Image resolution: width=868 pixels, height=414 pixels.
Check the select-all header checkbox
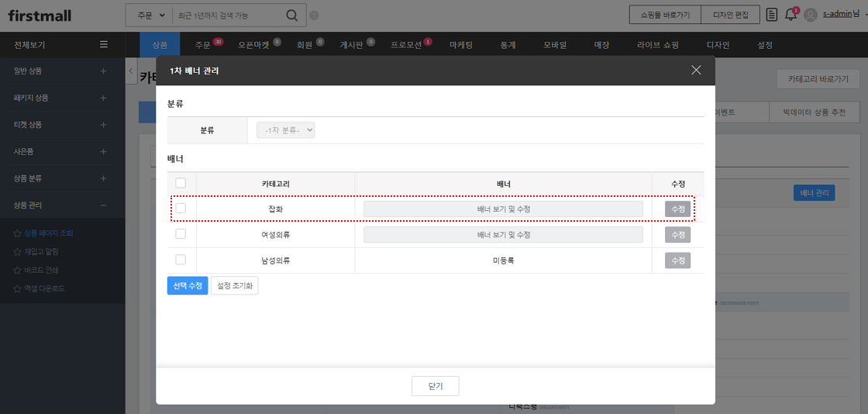pyautogui.click(x=181, y=183)
